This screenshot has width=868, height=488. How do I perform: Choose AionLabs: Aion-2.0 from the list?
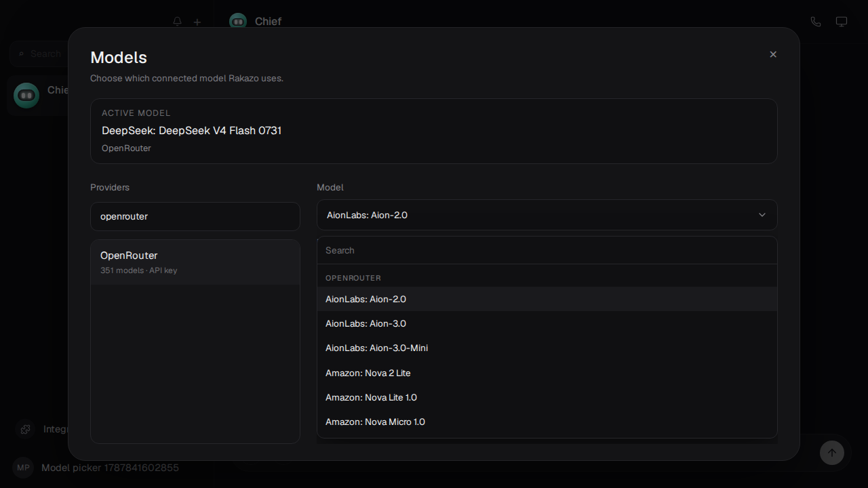click(x=547, y=299)
